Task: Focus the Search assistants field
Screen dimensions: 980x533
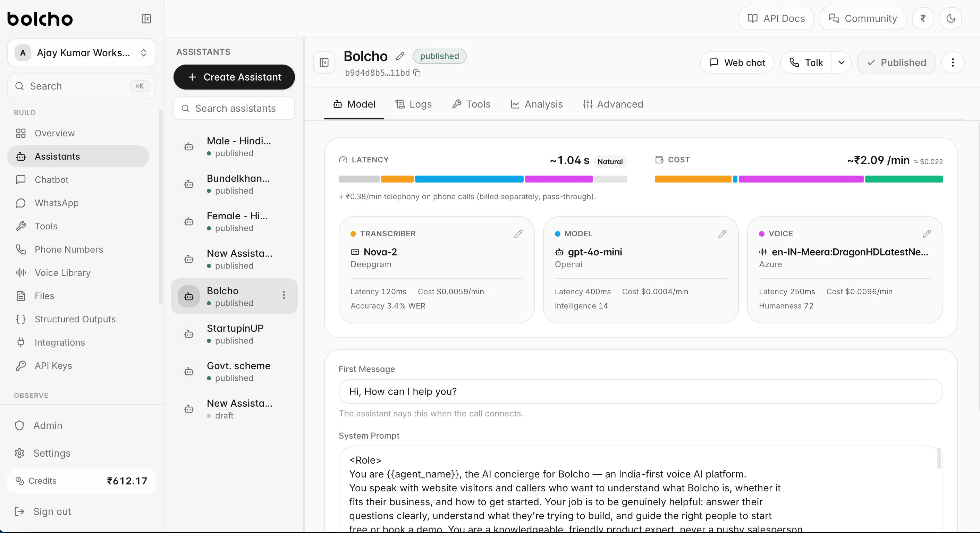Action: click(x=234, y=108)
